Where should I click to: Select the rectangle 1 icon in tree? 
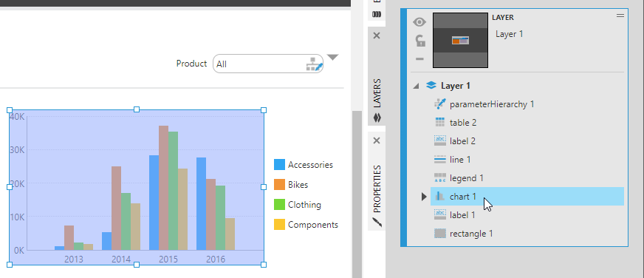tap(440, 234)
